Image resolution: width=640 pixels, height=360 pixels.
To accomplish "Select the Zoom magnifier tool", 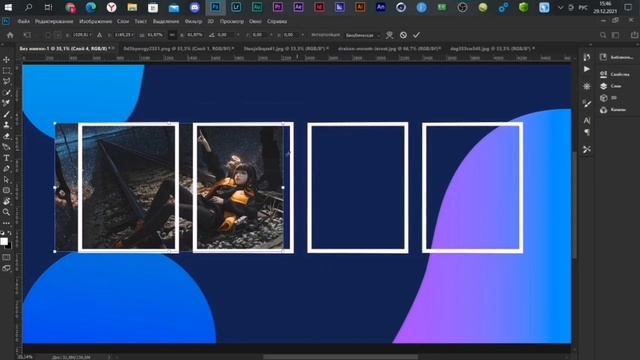I will click(x=7, y=212).
